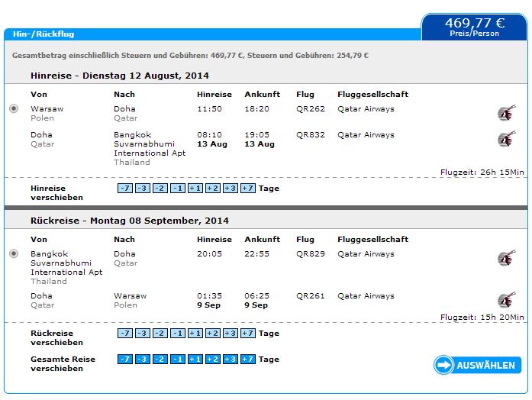This screenshot has height=400, width=532.
Task: Click arrival time 22:55
Action: (256, 254)
